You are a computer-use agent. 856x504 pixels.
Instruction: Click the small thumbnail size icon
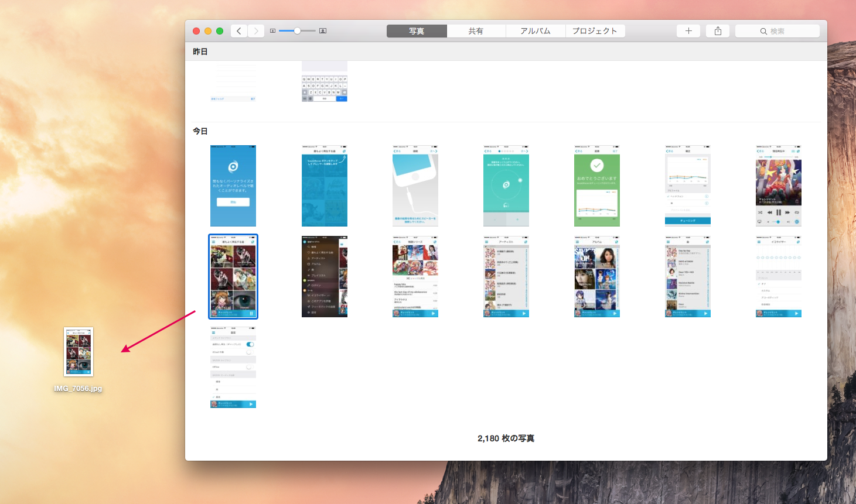pos(272,31)
